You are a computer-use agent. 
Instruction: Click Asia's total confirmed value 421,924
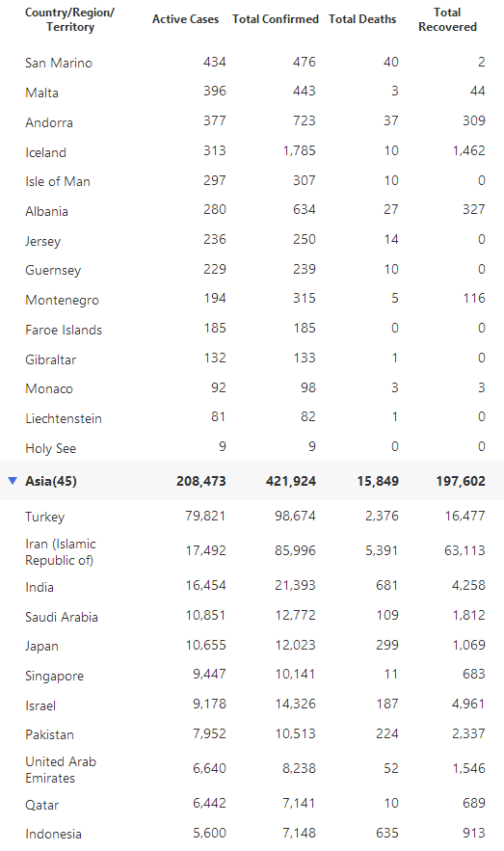(x=291, y=481)
